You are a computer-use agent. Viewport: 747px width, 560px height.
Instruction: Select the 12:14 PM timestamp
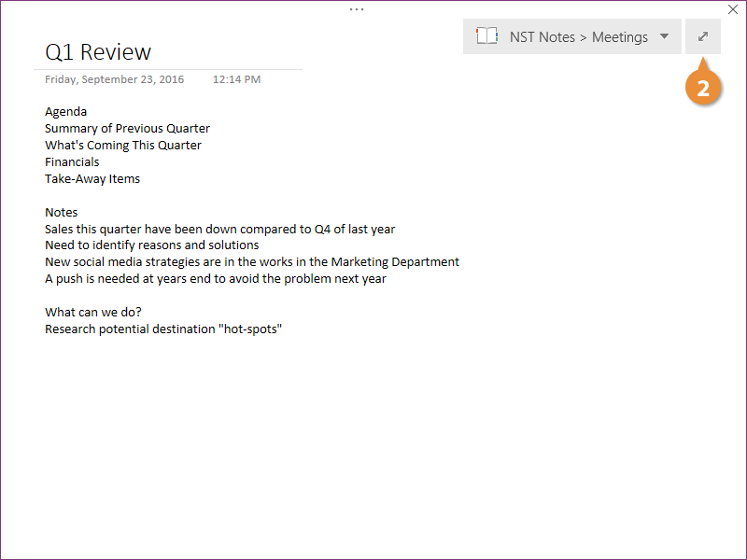236,79
